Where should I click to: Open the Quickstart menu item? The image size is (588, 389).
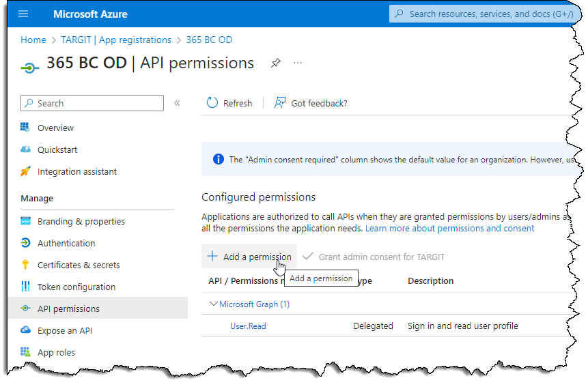click(57, 150)
